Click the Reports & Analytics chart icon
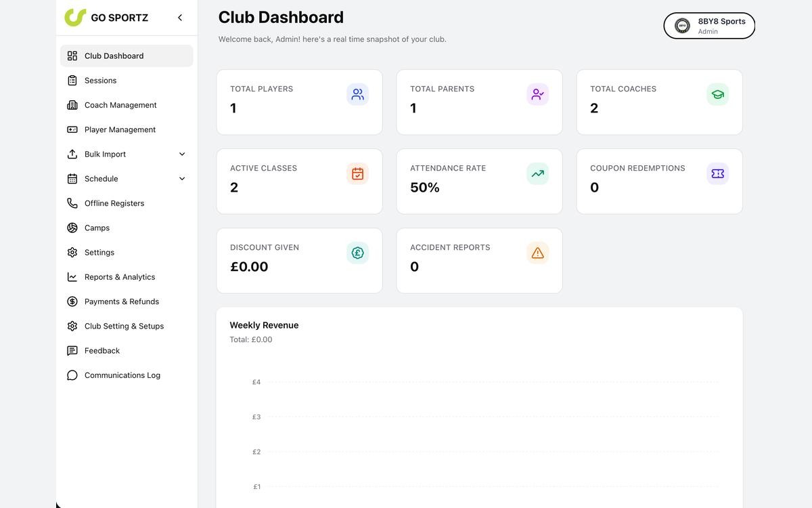 (72, 277)
